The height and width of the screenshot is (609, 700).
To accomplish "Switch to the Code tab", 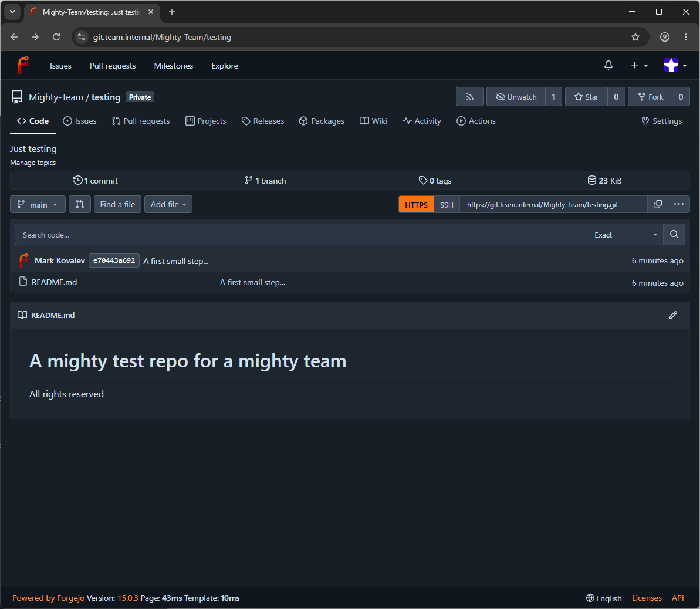I will tap(33, 121).
